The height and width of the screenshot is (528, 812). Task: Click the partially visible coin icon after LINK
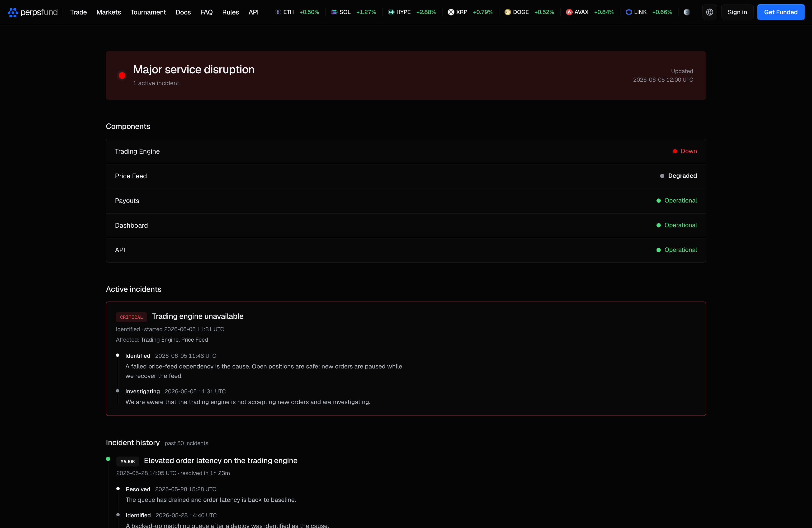pyautogui.click(x=686, y=12)
